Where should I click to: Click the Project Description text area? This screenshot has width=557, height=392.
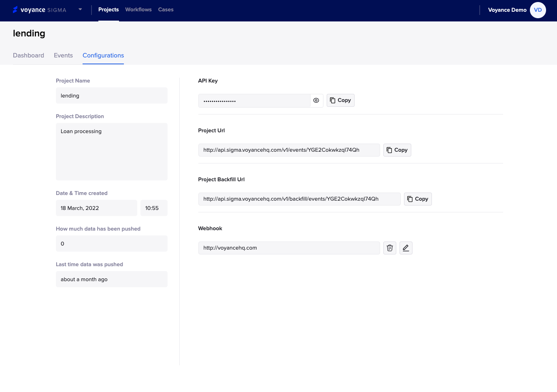112,152
